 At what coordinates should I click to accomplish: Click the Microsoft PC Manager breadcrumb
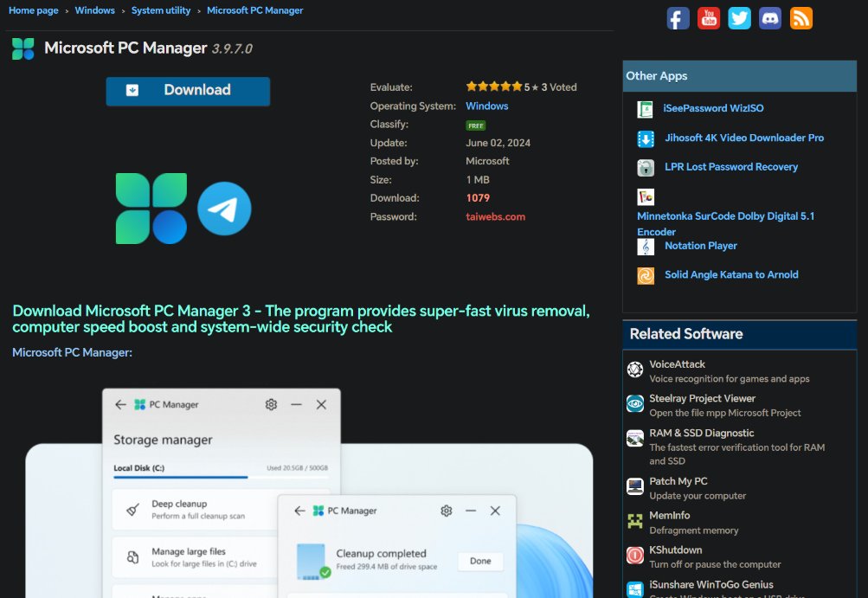click(x=254, y=10)
